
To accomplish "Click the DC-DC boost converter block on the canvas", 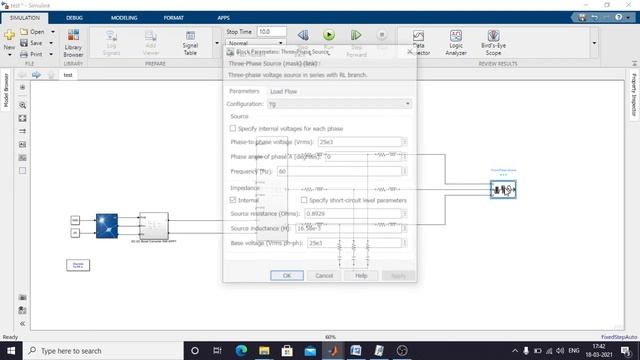I will [x=154, y=226].
